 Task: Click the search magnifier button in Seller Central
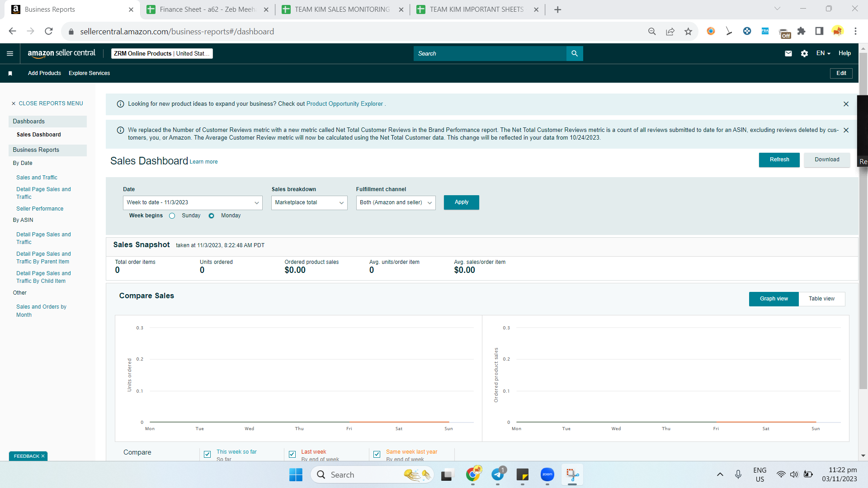pyautogui.click(x=575, y=53)
